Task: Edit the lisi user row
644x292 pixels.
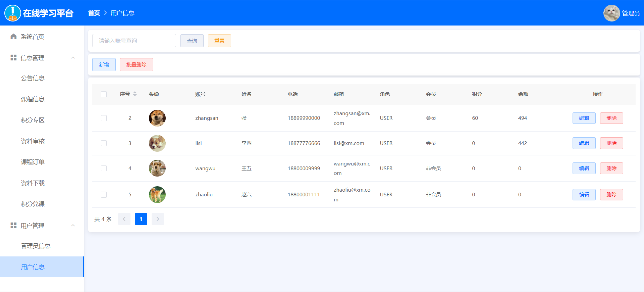Action: coord(584,143)
